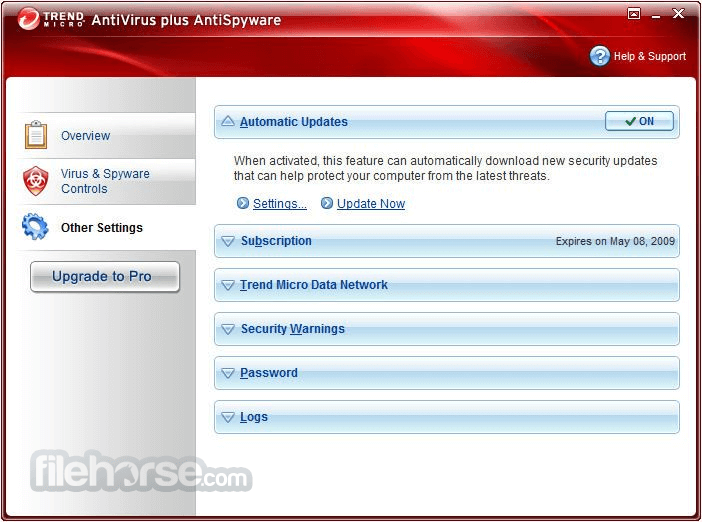
Task: Click the Overview clipboard icon
Action: click(x=36, y=134)
